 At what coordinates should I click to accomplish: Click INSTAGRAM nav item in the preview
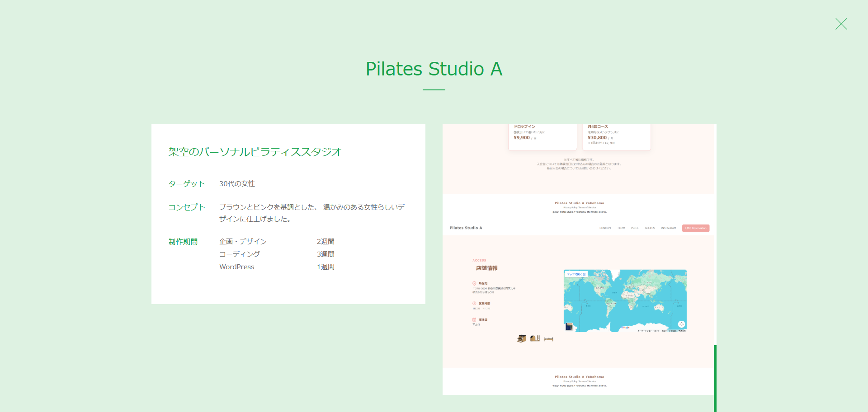pos(668,228)
